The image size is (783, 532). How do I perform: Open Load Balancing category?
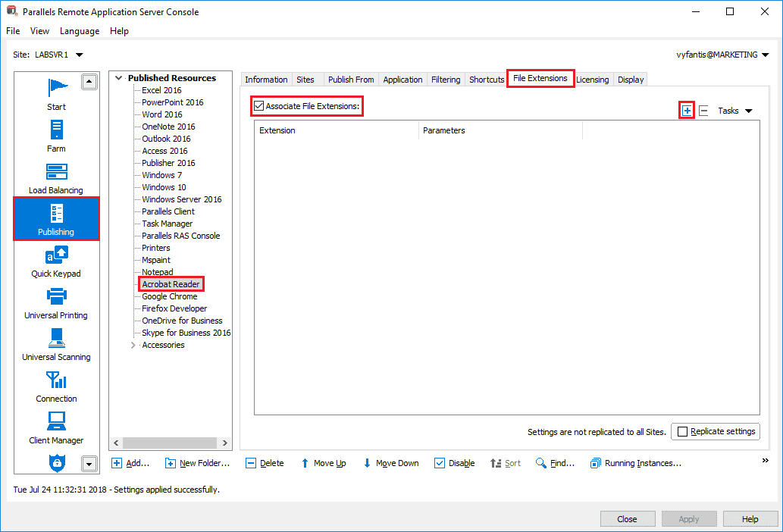coord(56,179)
